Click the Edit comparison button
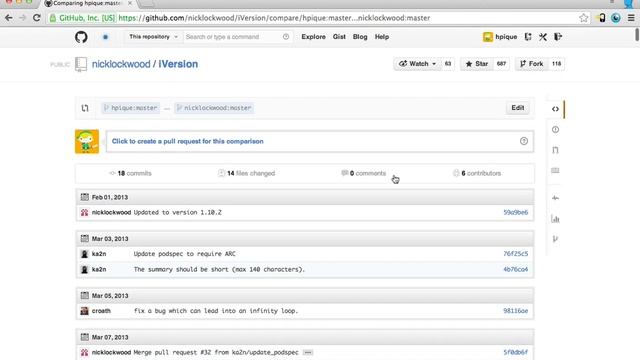 [518, 108]
